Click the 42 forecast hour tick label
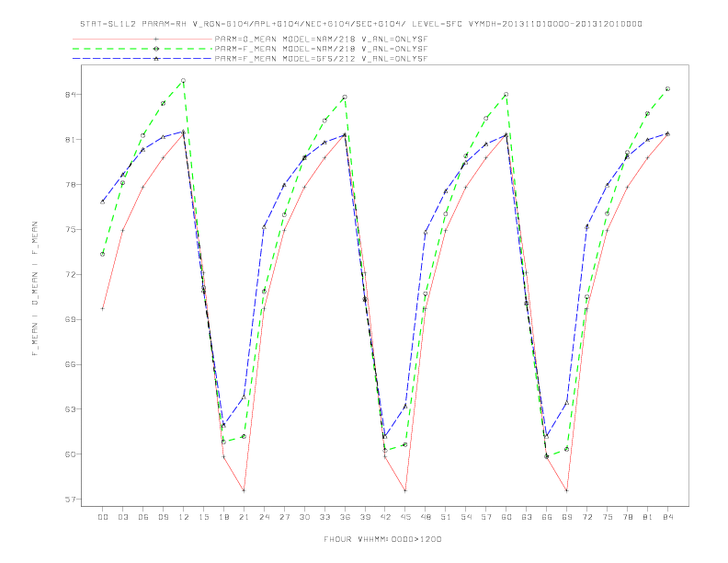This screenshot has width=728, height=563. [x=385, y=517]
